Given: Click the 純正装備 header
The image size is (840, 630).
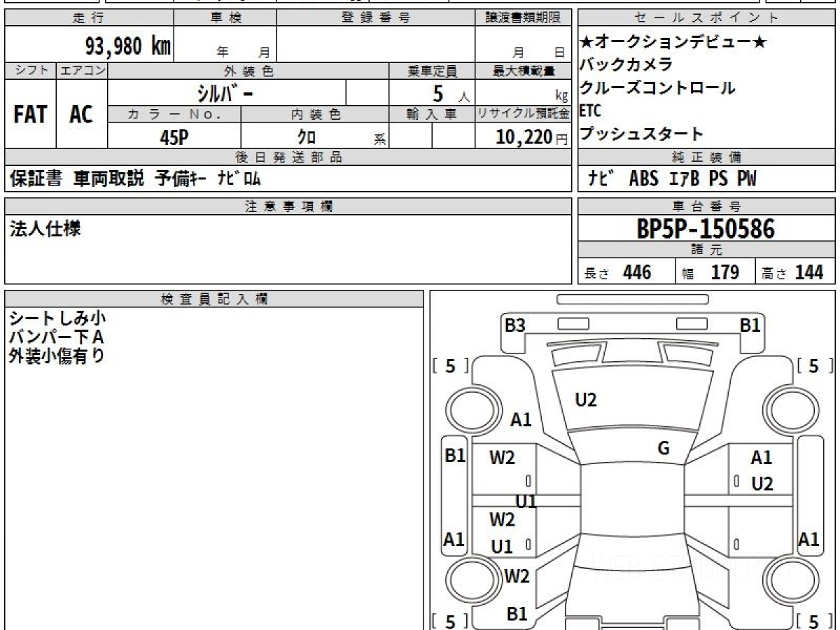Looking at the screenshot, I should point(707,157).
